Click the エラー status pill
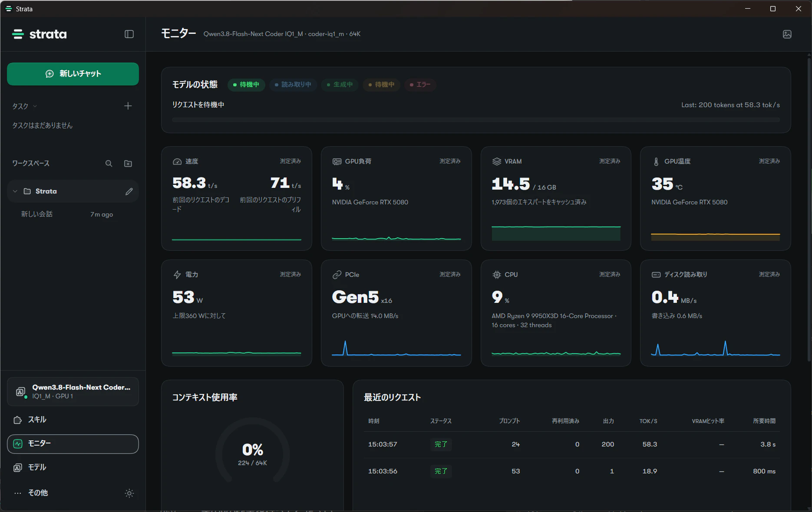The width and height of the screenshot is (812, 512). pos(420,85)
